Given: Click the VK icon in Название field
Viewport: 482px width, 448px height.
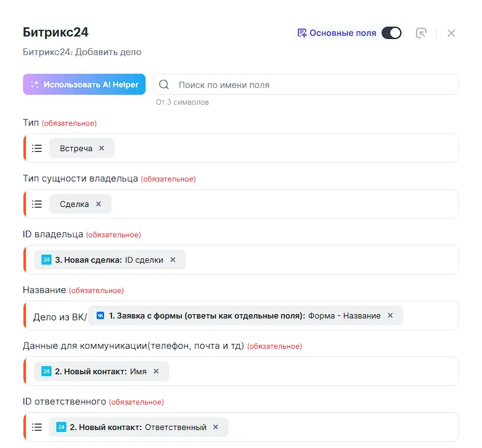Looking at the screenshot, I should point(100,316).
